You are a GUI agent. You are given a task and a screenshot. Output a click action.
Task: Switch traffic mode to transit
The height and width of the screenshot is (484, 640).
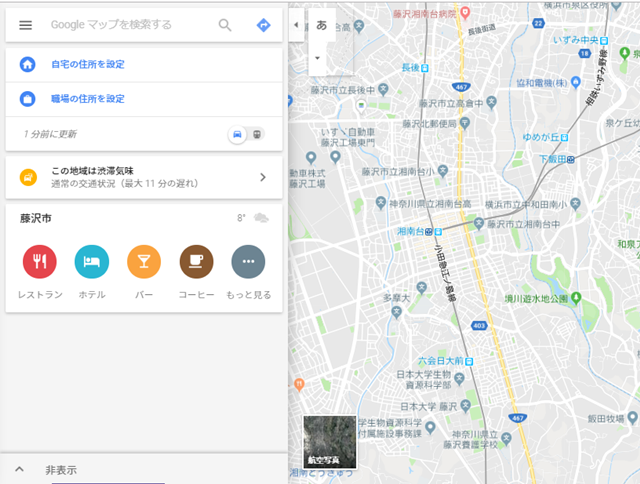pos(257,134)
